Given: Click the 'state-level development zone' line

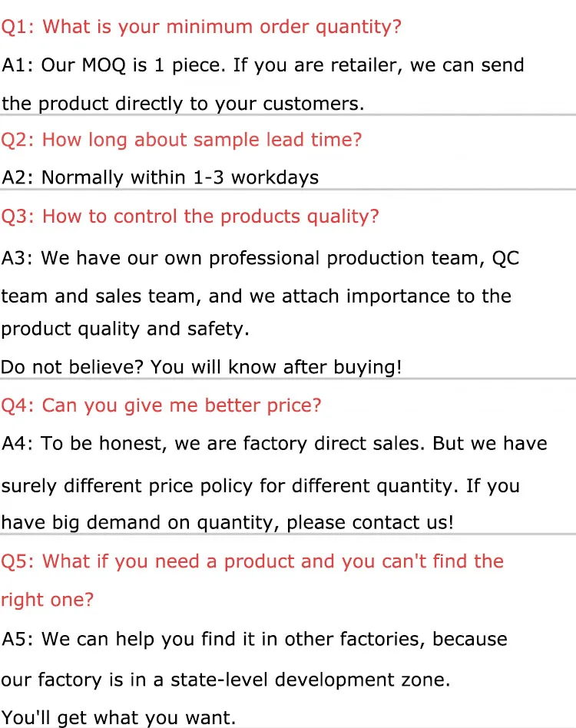Looking at the screenshot, I should pos(226,680).
